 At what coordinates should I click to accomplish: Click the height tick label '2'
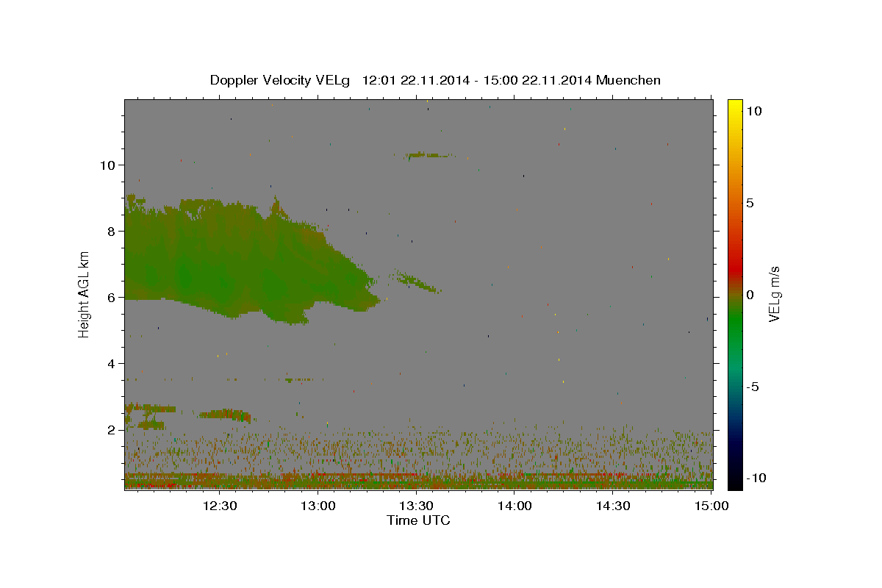tap(110, 429)
